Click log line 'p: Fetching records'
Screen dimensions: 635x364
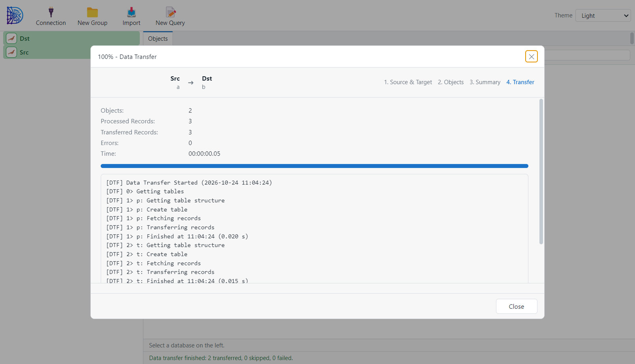click(x=154, y=218)
